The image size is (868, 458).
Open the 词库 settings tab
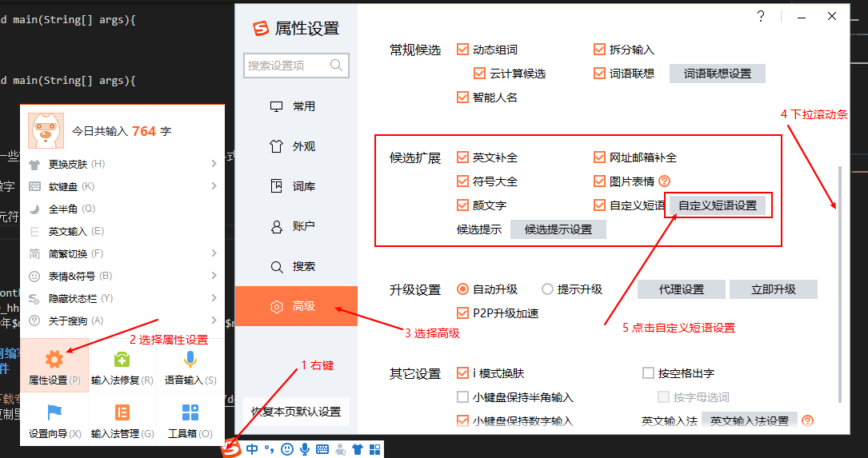point(296,186)
